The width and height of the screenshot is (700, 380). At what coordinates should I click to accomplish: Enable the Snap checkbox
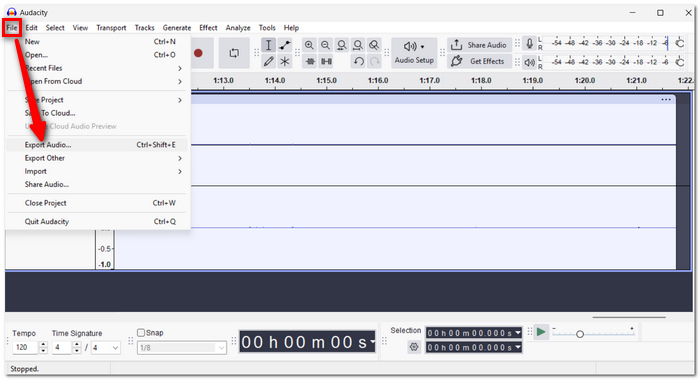(x=141, y=333)
